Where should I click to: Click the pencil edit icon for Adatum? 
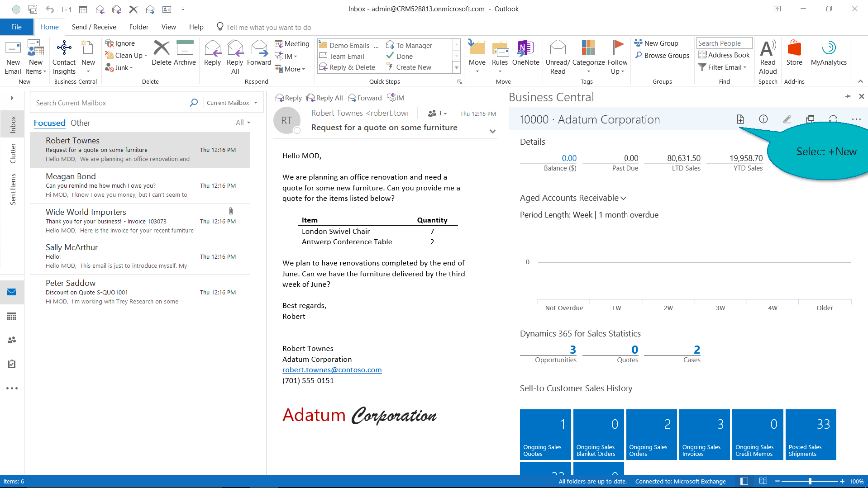tap(787, 119)
